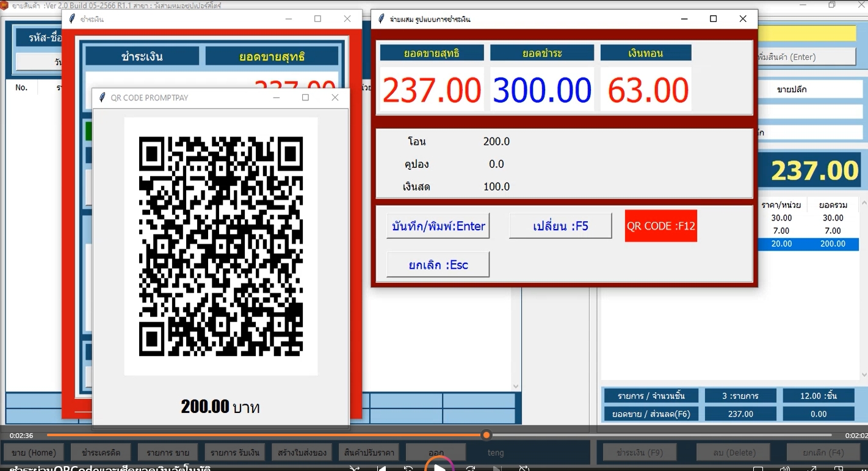Click the 3 :รายการ count cell
Viewport: 868px width, 471px height.
click(740, 396)
